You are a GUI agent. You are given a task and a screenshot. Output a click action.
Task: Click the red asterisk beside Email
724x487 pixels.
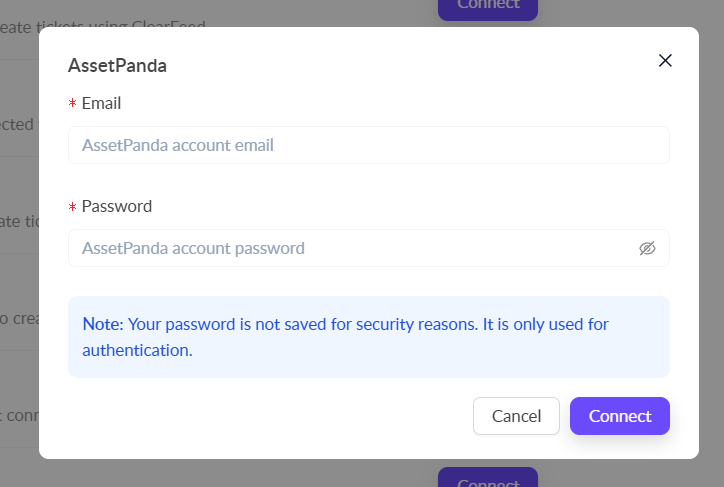coord(72,104)
